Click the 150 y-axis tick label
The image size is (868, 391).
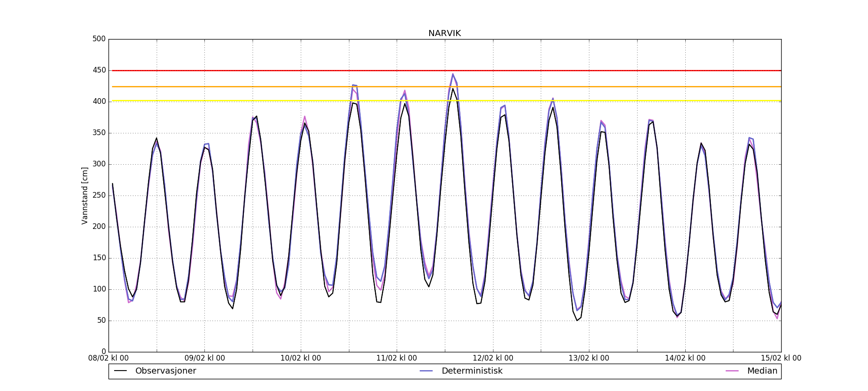pos(99,258)
